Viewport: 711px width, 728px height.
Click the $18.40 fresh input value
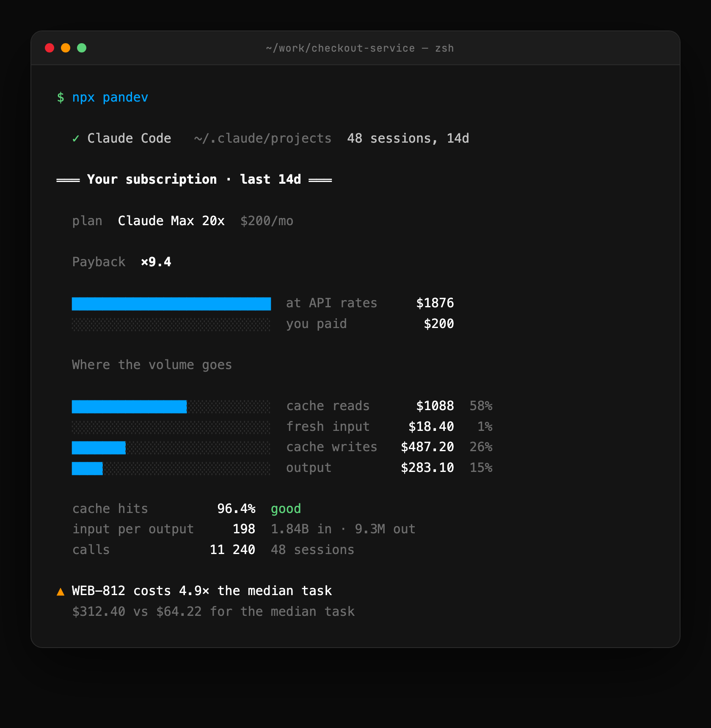(x=431, y=427)
